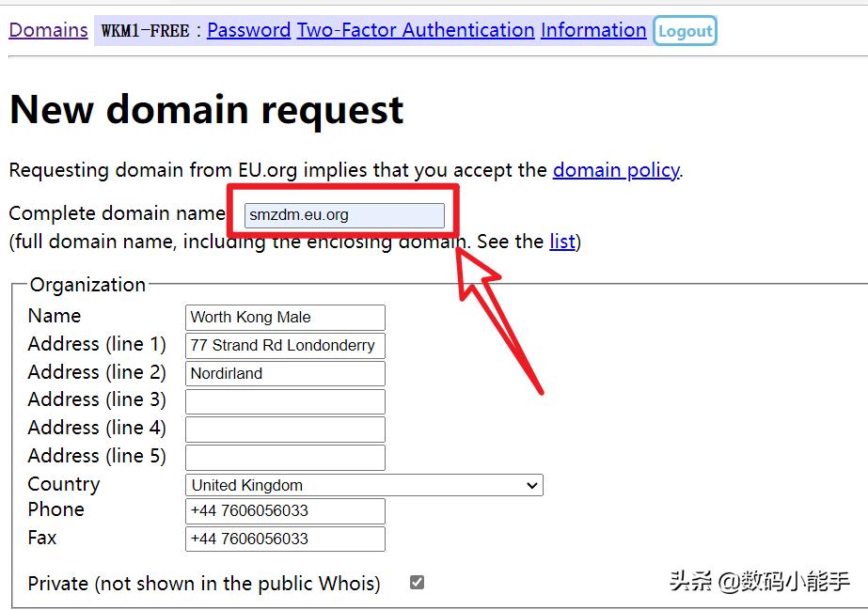
Task: Click the WKM1-FREE account handle
Action: click(x=145, y=30)
